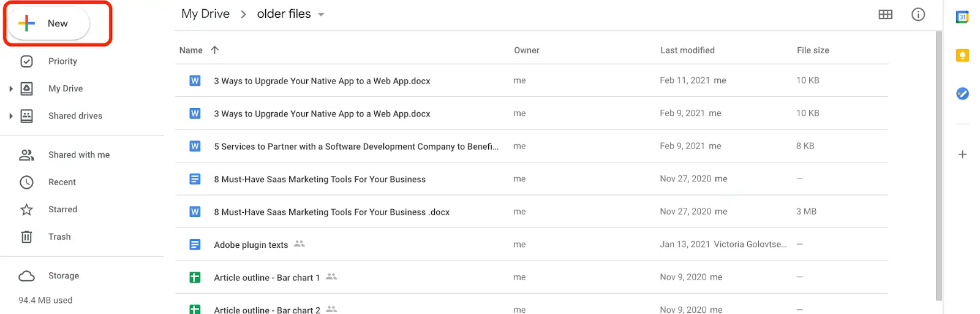Click Word icon of Feb 11 3 Ways file
The height and width of the screenshot is (314, 980).
(195, 80)
